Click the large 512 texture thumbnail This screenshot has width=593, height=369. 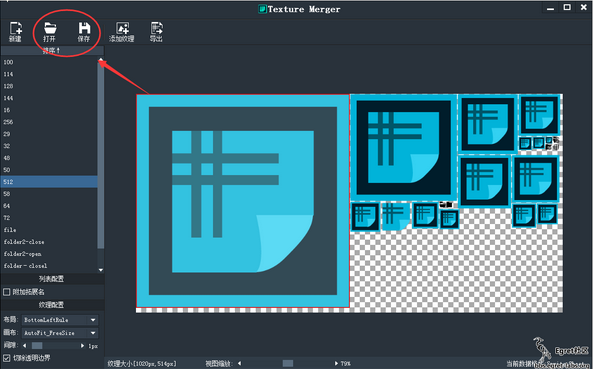click(243, 201)
